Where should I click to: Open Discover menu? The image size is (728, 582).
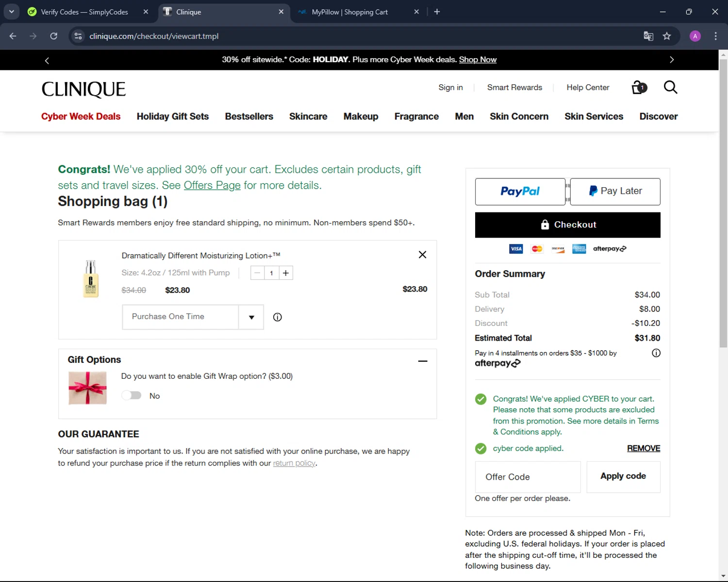pyautogui.click(x=659, y=116)
